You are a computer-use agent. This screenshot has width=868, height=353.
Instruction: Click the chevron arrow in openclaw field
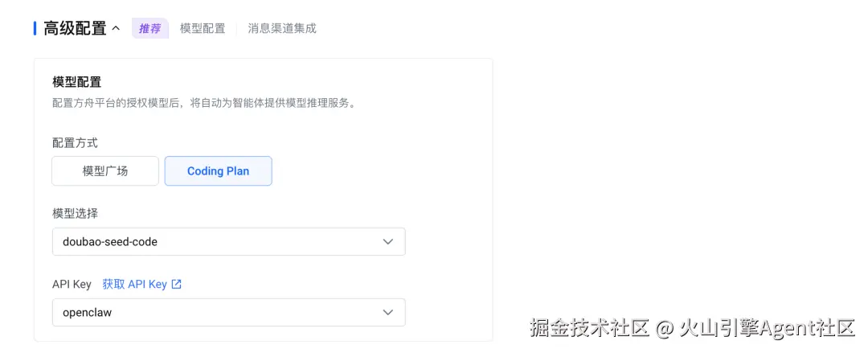(x=388, y=312)
